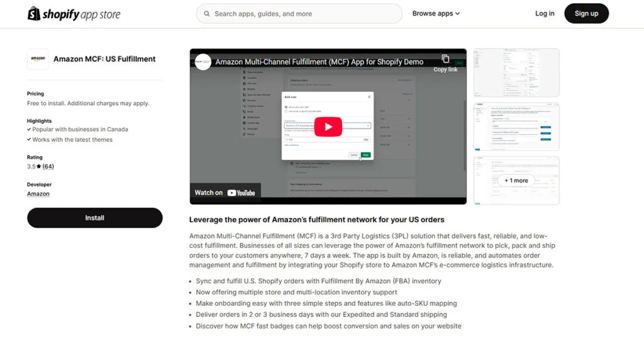Open Watch on YouTube link
Screen dimensions: 644x338
tap(225, 193)
